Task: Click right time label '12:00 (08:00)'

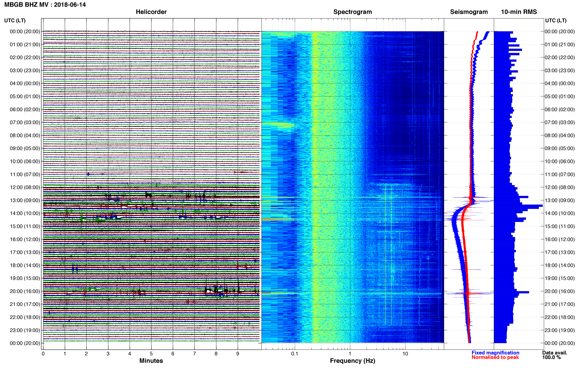Action: (x=560, y=187)
